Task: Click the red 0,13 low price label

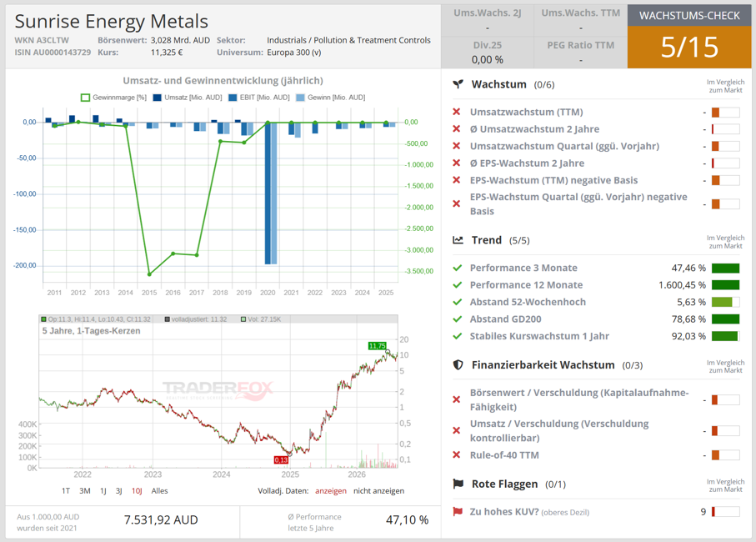Action: (281, 460)
